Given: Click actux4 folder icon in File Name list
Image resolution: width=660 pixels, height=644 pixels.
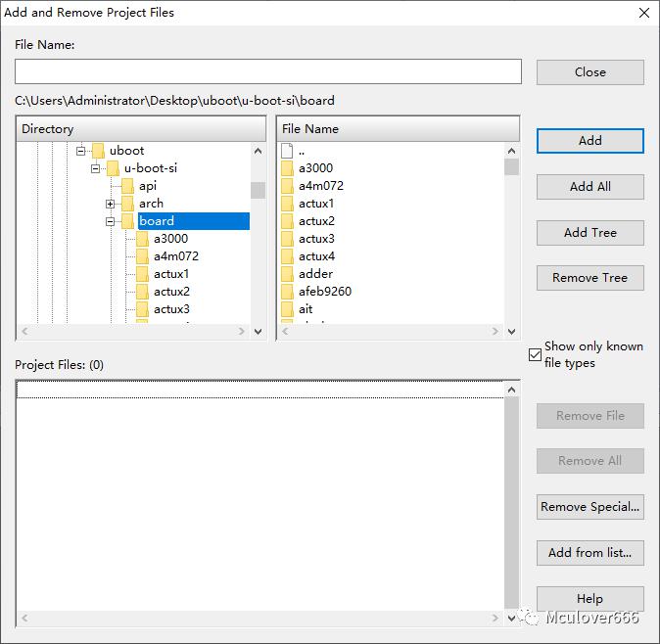Looking at the screenshot, I should coord(287,256).
